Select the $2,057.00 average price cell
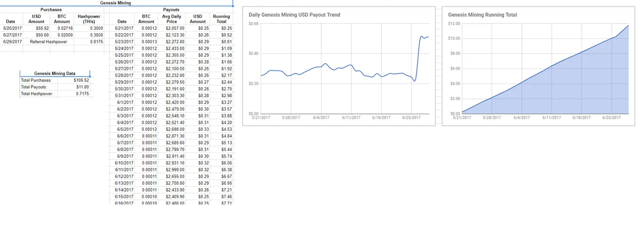The image size is (644, 241). click(172, 28)
